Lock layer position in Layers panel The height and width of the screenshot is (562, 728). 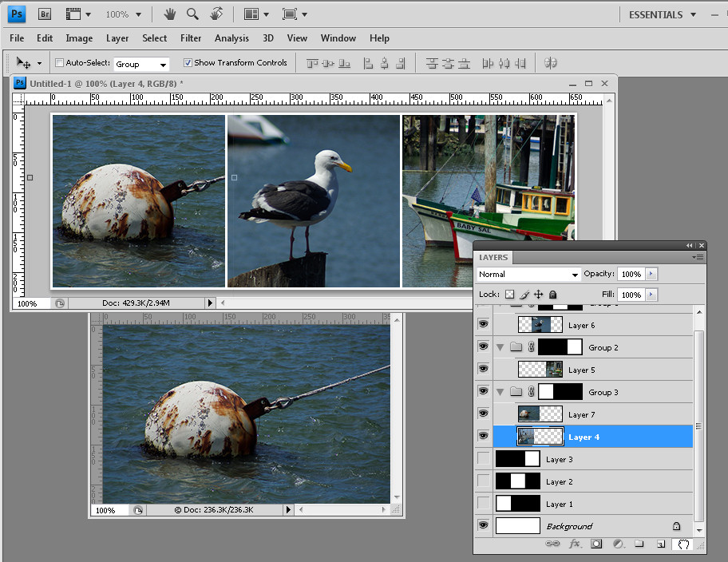coord(539,295)
